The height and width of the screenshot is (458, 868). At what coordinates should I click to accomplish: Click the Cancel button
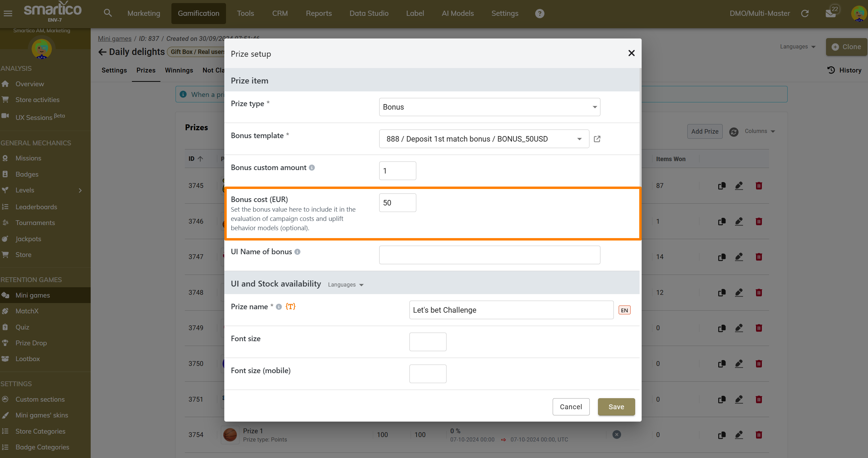tap(571, 406)
